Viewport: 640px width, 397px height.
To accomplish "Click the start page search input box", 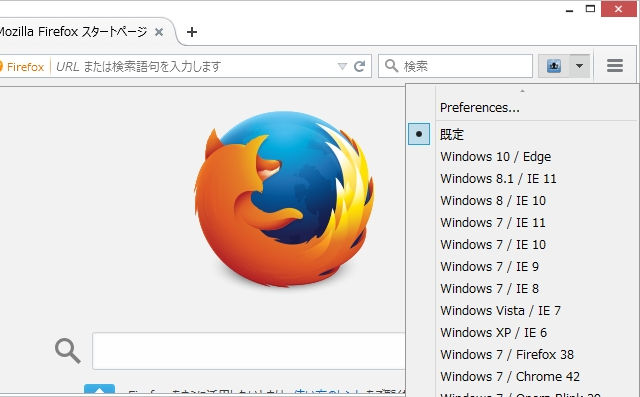I will [x=249, y=351].
